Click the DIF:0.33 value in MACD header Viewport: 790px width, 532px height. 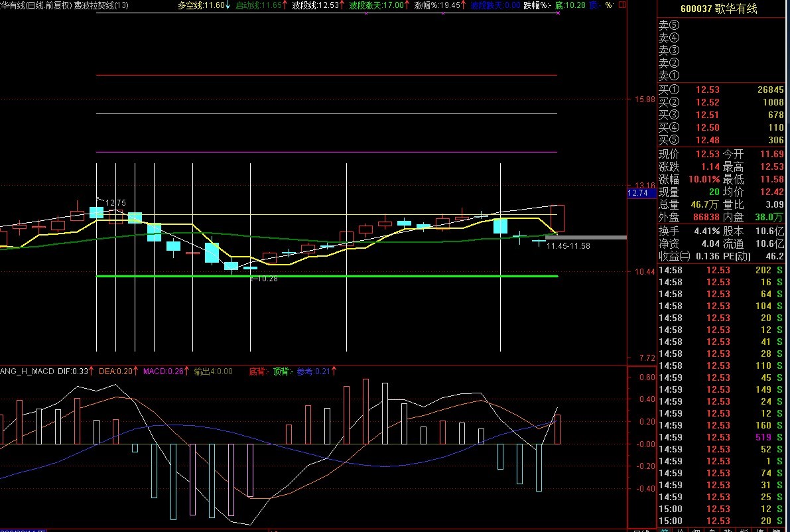pyautogui.click(x=74, y=371)
